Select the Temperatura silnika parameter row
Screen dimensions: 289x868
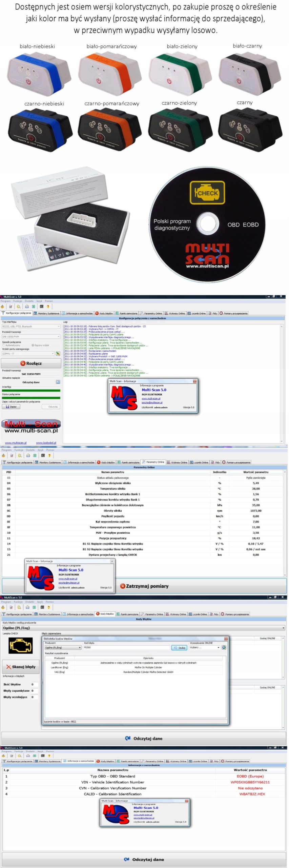pyautogui.click(x=142, y=489)
